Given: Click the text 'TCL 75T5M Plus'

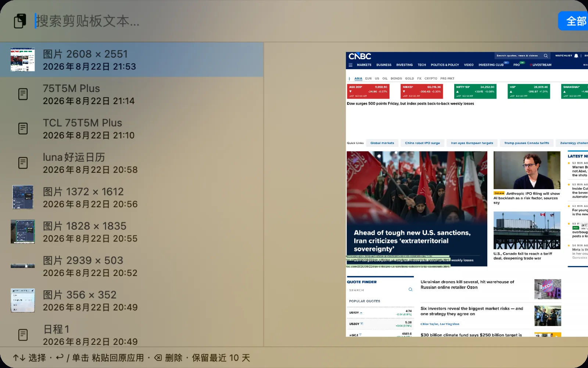Looking at the screenshot, I should coord(82,123).
